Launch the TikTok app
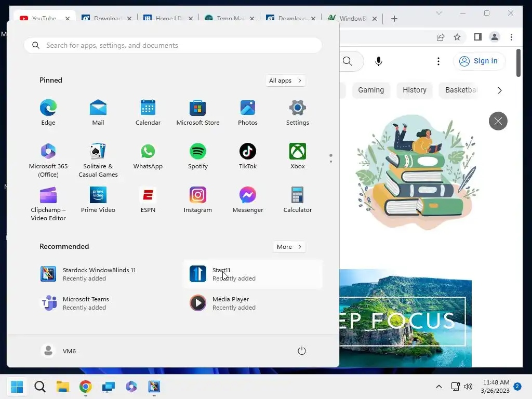 click(x=248, y=156)
